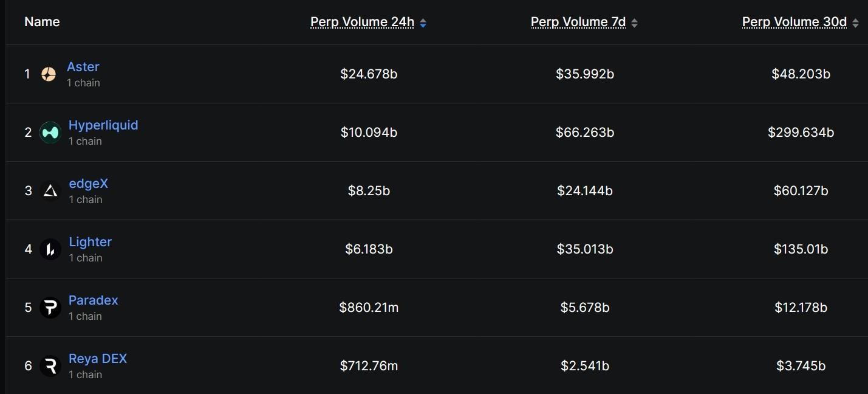The image size is (868, 394).
Task: Visit the Paradex protocol page
Action: (93, 300)
